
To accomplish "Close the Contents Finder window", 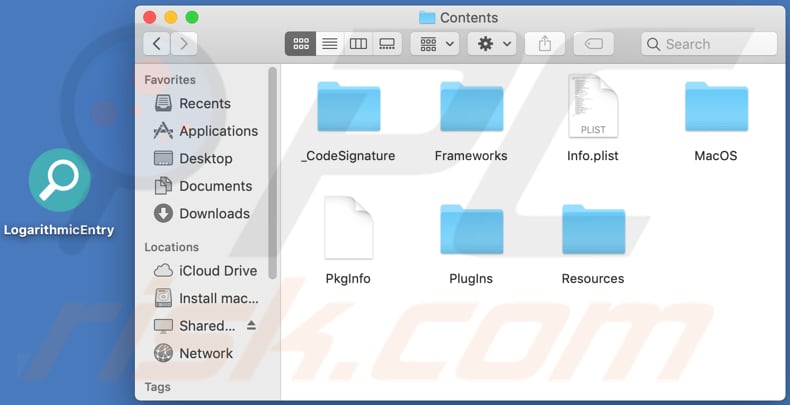I will click(150, 17).
